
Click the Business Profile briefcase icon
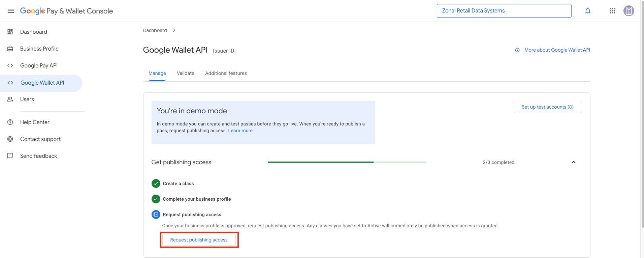click(x=10, y=49)
